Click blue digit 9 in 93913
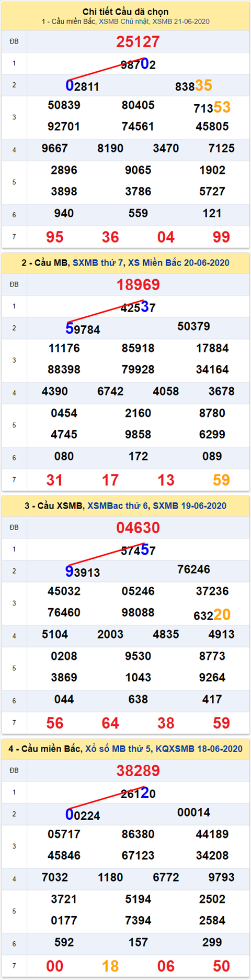This screenshot has width=251, height=980. pyautogui.click(x=70, y=571)
